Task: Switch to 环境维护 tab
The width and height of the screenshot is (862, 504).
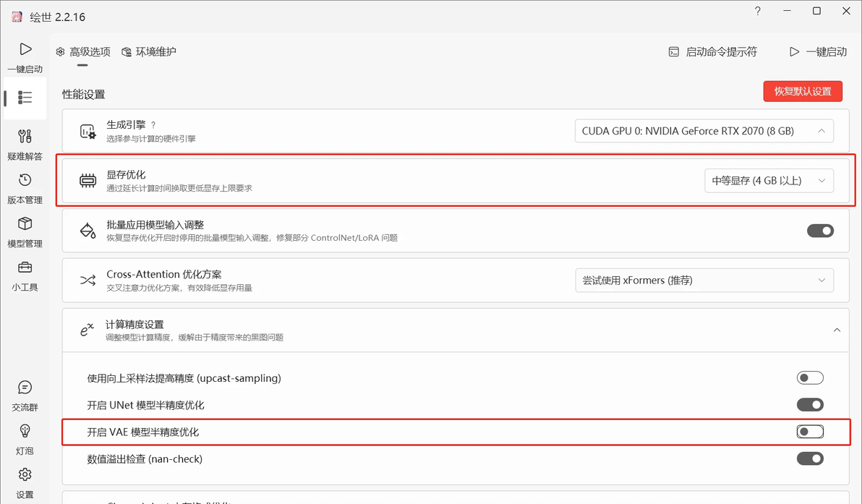Action: click(x=149, y=52)
